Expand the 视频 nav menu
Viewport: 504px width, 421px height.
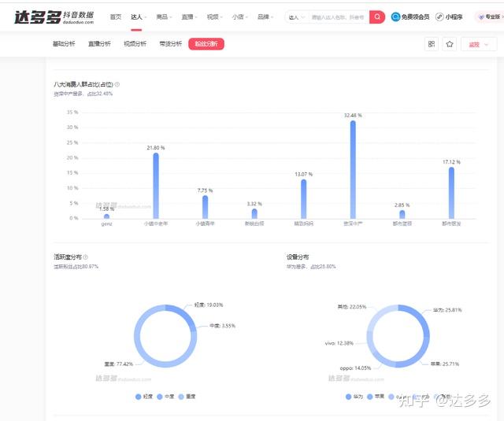215,17
